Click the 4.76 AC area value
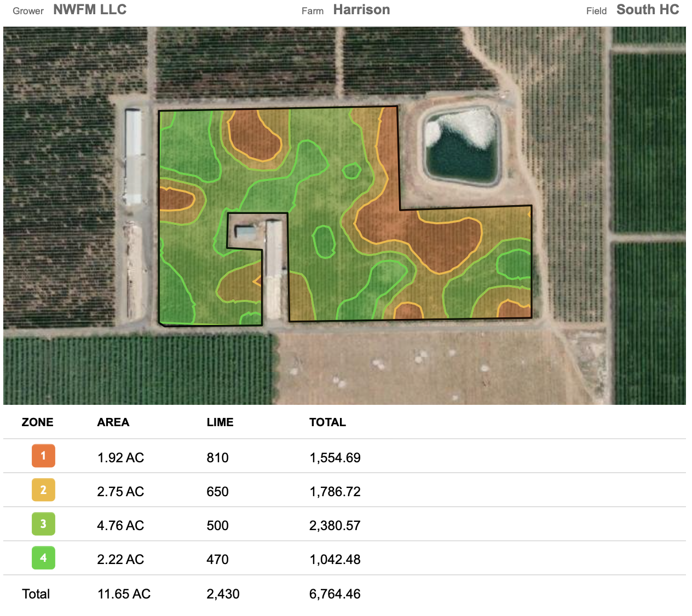692x616 pixels. [x=120, y=525]
